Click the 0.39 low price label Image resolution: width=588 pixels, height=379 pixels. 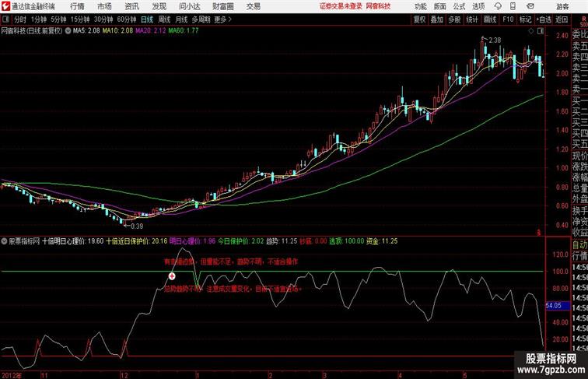click(x=137, y=226)
